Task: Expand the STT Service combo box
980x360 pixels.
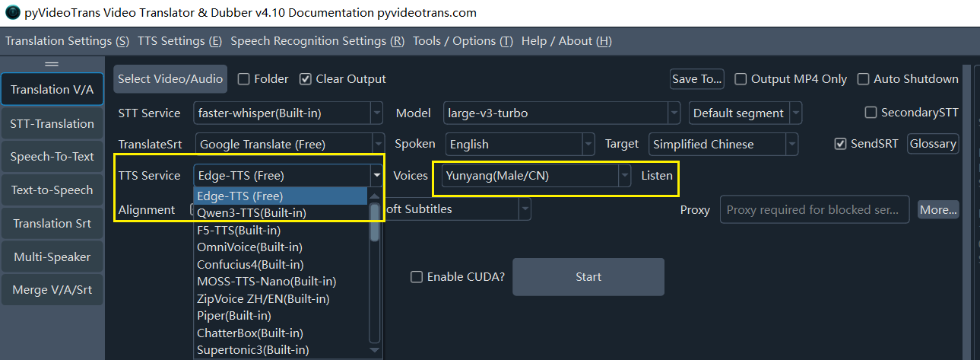Action: 289,113
